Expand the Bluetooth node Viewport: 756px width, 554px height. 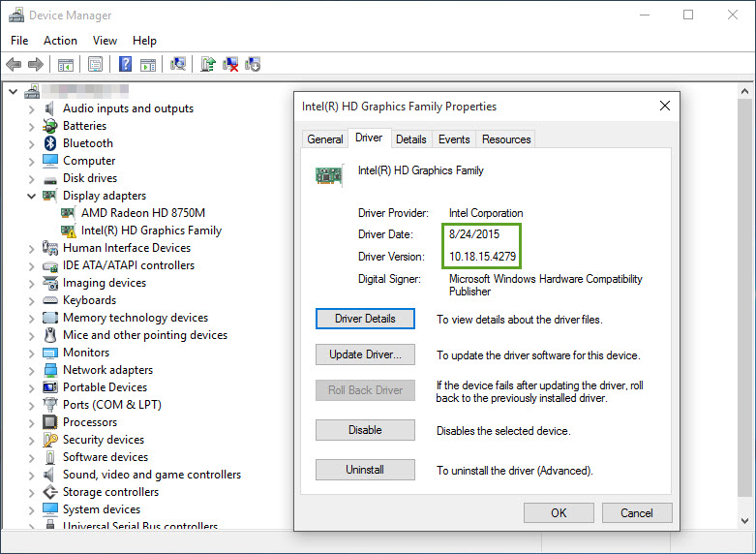(32, 143)
